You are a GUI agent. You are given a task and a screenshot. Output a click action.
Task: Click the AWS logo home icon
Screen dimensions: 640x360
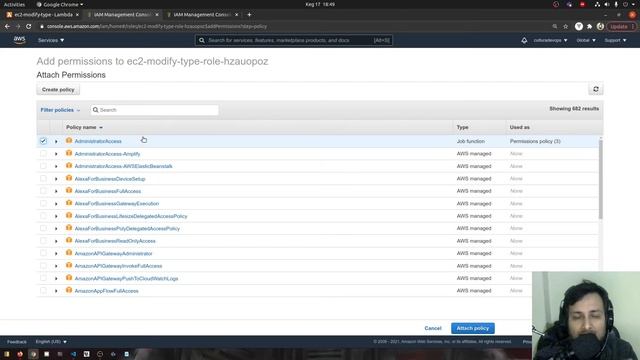[19, 40]
